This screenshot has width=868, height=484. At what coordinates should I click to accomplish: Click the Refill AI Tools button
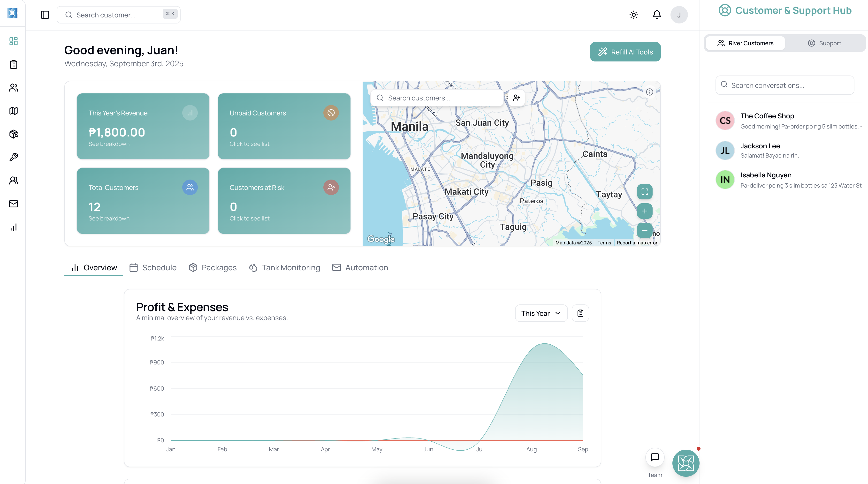[625, 52]
